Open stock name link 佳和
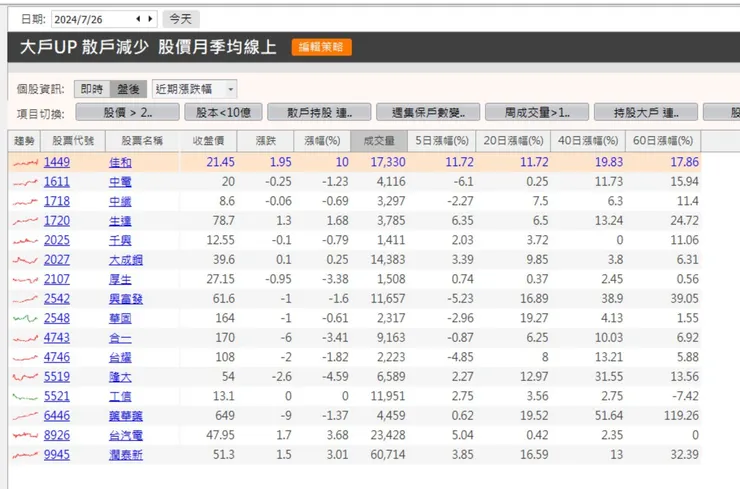 click(x=120, y=162)
